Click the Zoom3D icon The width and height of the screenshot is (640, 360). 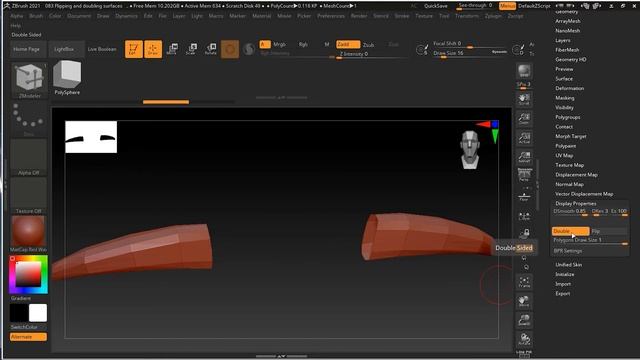tap(524, 320)
